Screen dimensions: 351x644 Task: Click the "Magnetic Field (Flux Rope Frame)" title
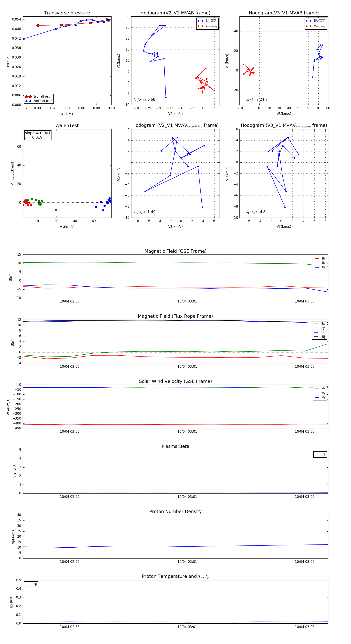(x=175, y=316)
